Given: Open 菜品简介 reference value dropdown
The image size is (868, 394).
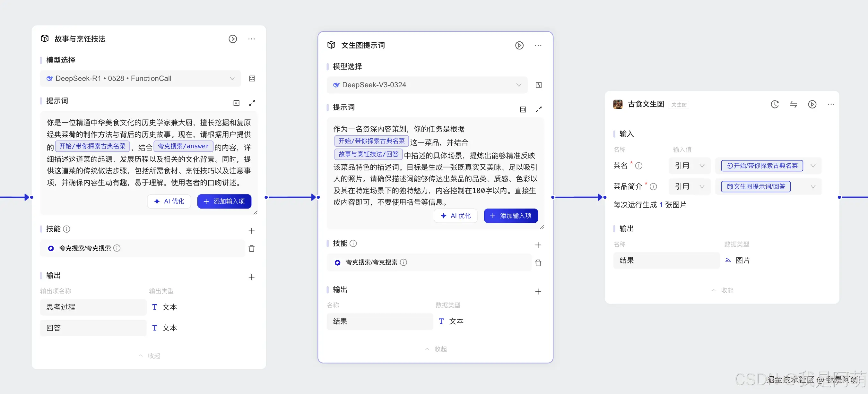Looking at the screenshot, I should click(813, 186).
